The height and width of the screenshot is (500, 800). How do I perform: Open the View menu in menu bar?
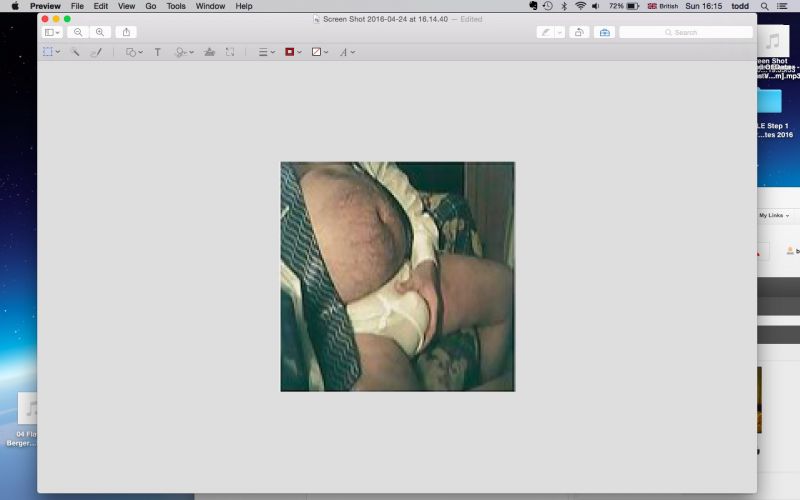coord(124,6)
